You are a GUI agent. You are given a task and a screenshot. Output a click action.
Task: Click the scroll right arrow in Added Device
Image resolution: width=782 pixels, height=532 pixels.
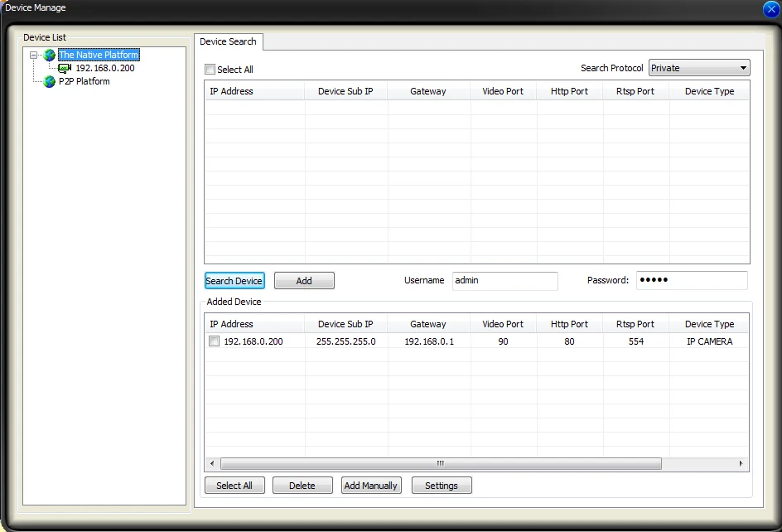(x=741, y=463)
